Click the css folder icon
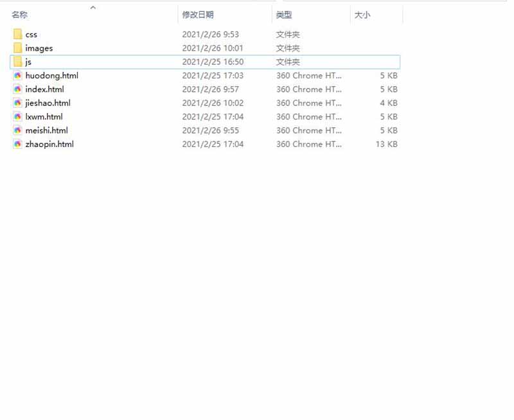Image resolution: width=514 pixels, height=420 pixels. 17,34
